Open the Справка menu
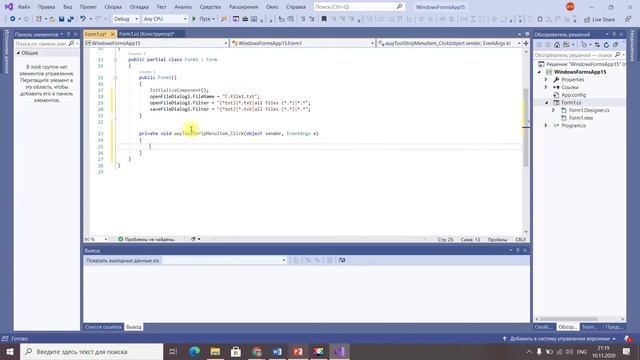 (x=296, y=7)
